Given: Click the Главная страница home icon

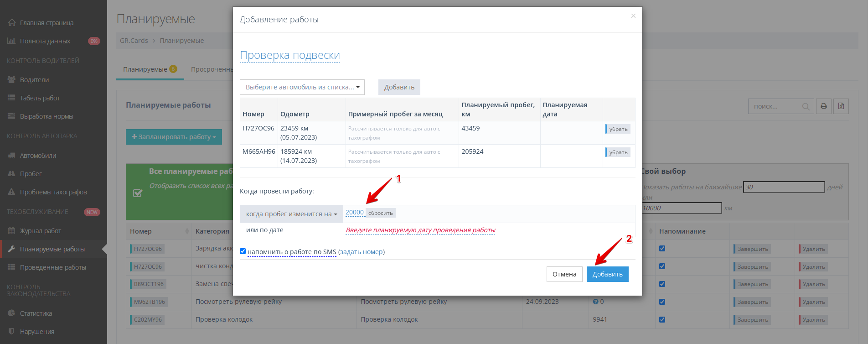Looking at the screenshot, I should tap(11, 23).
